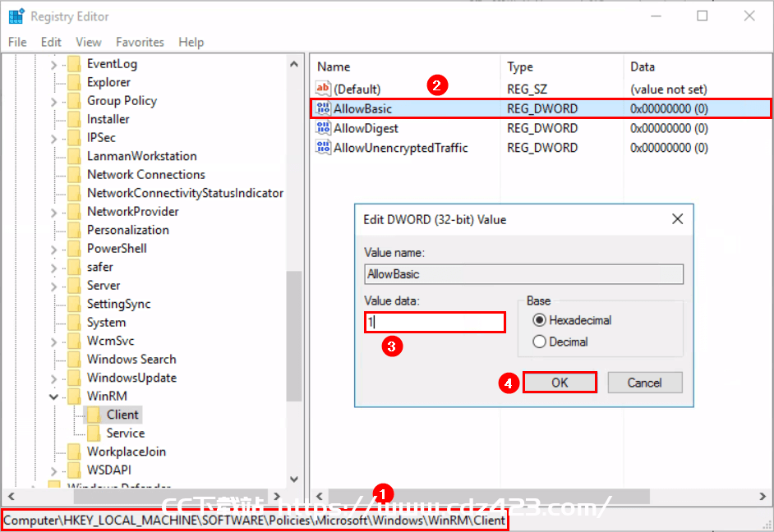The image size is (774, 532).
Task: Expand the PowerShell tree node
Action: [x=53, y=250]
